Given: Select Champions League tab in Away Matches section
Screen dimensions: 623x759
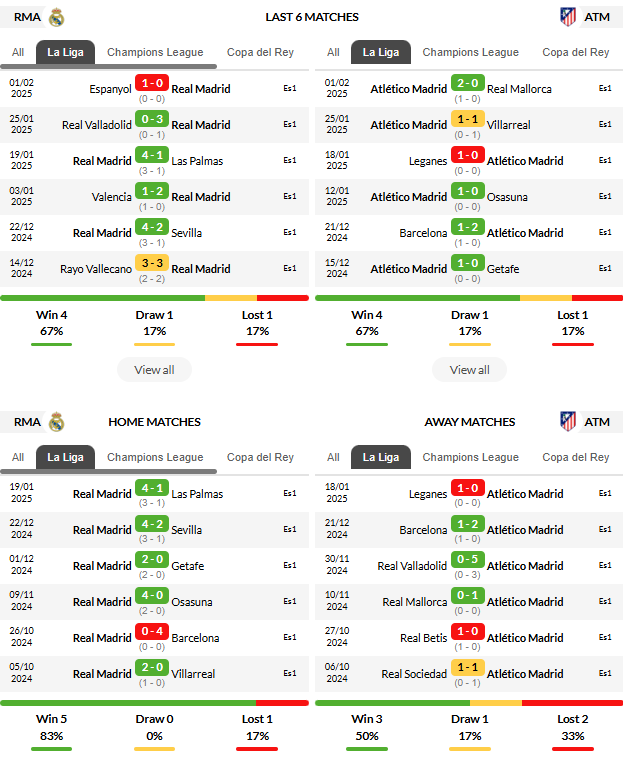Looking at the screenshot, I should pyautogui.click(x=471, y=457).
